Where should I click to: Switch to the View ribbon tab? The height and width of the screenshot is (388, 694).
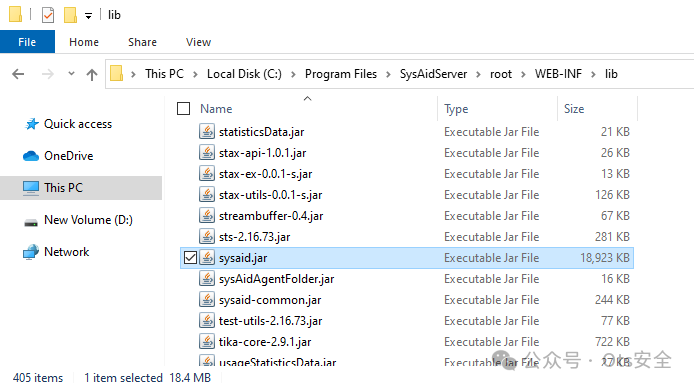pos(198,42)
